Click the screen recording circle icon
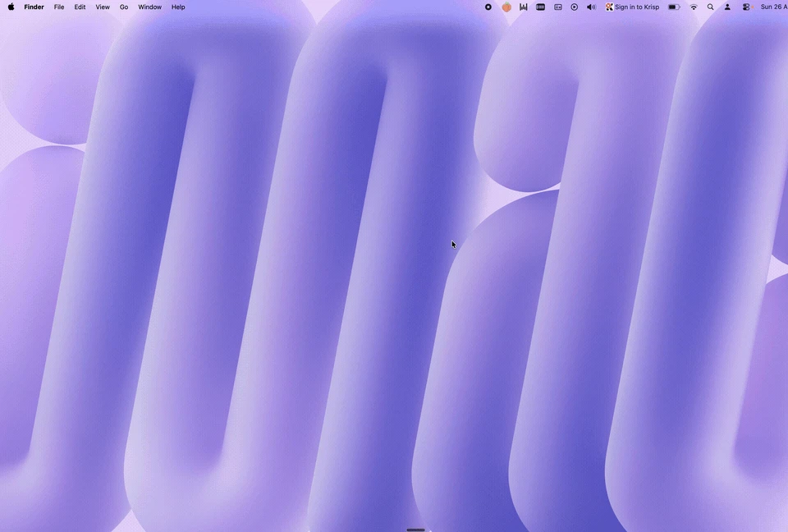The image size is (788, 532). [x=488, y=7]
